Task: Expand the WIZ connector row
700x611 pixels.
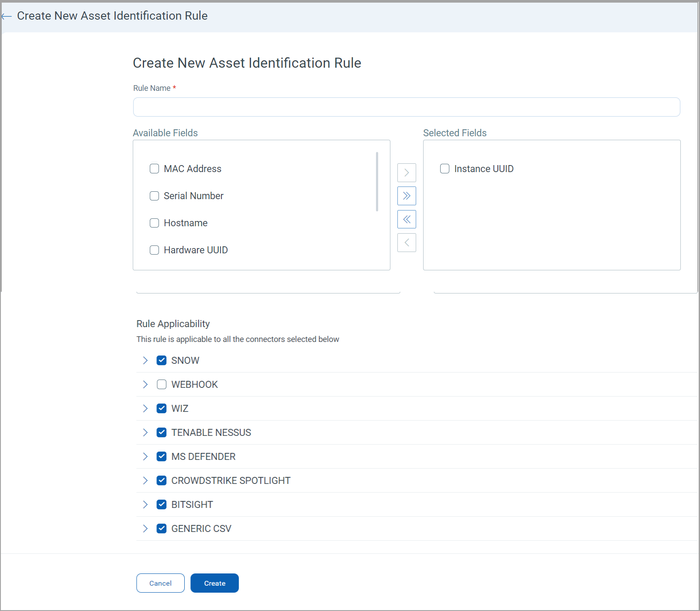Action: pyautogui.click(x=145, y=408)
